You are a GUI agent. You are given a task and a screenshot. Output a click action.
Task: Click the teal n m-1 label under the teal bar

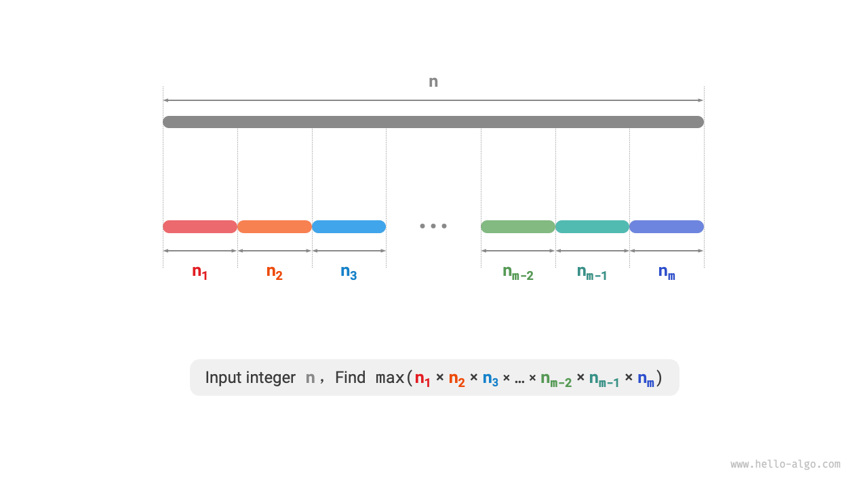(x=592, y=272)
